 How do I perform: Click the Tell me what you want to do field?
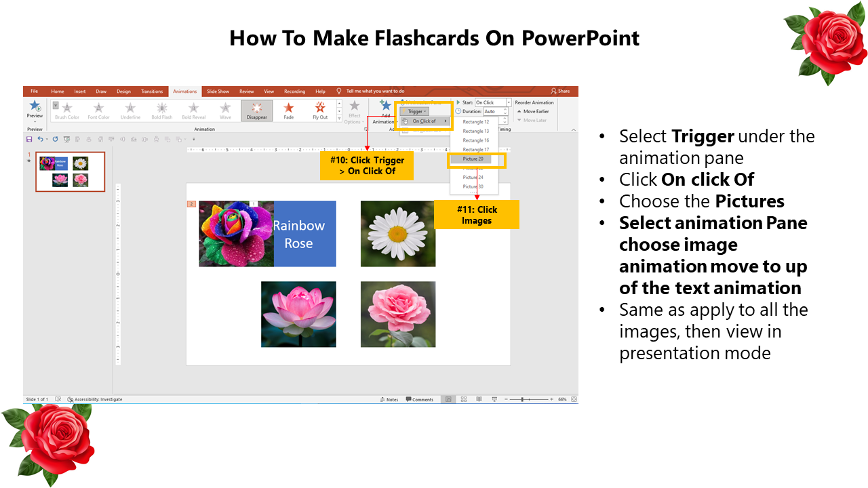pyautogui.click(x=375, y=91)
